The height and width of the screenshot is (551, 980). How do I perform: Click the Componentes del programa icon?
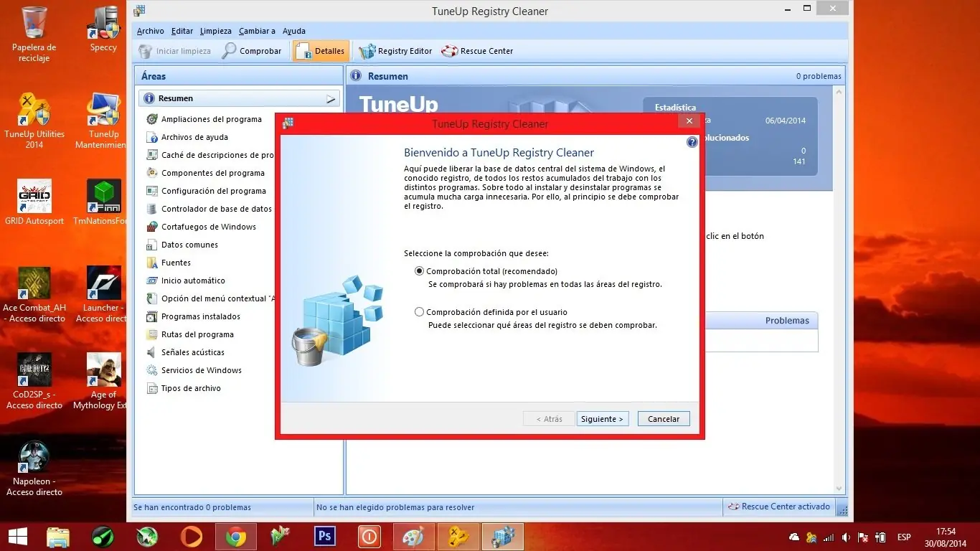point(151,173)
